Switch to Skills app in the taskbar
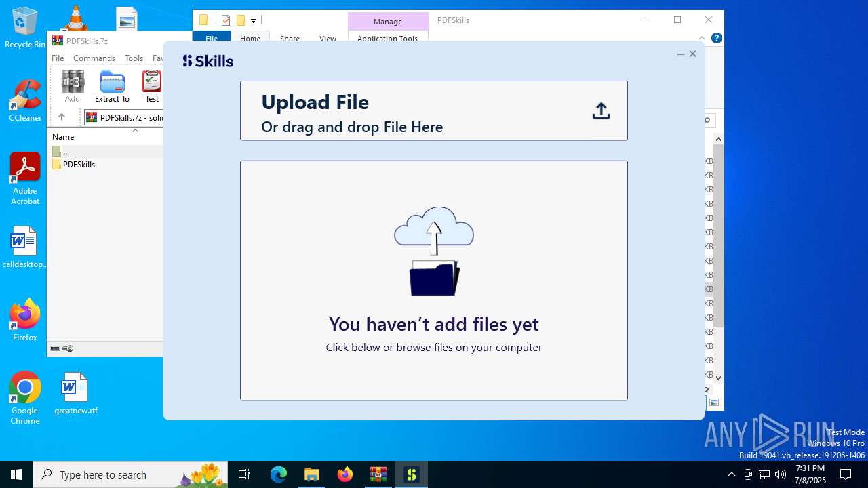Screen dimensions: 868x488 [x=412, y=474]
